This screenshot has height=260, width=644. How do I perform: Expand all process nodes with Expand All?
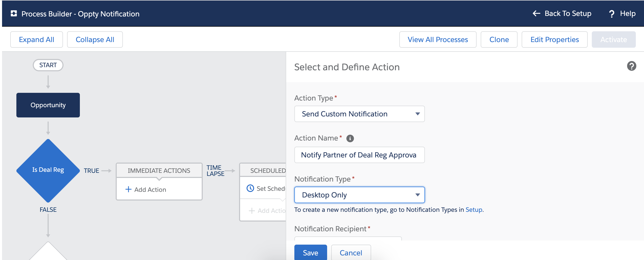click(36, 39)
